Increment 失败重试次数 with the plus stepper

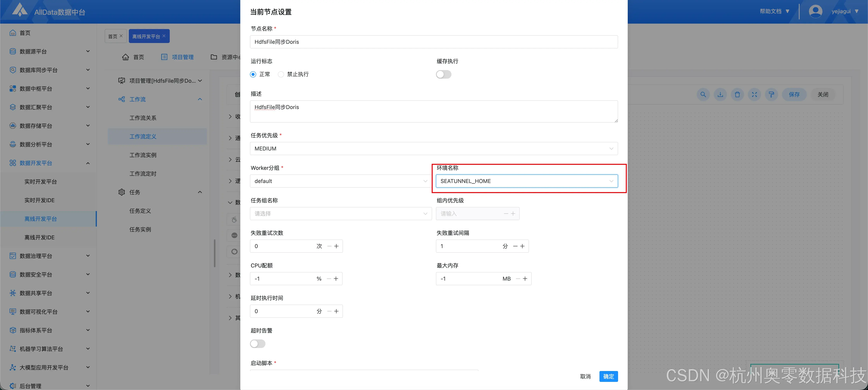click(x=336, y=246)
